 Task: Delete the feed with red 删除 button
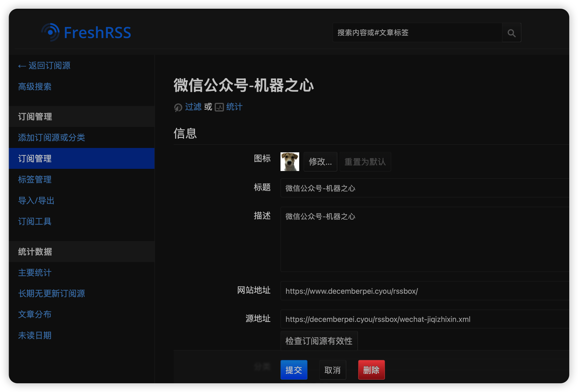[371, 370]
